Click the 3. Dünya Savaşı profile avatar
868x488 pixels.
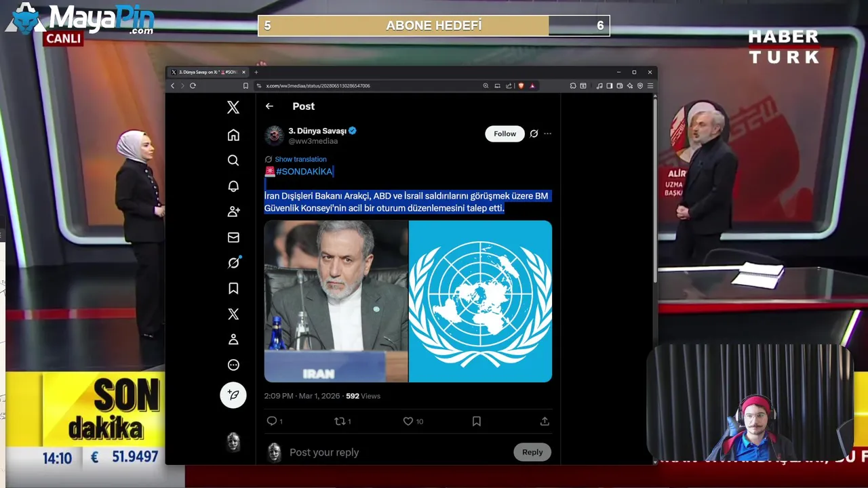coord(274,135)
